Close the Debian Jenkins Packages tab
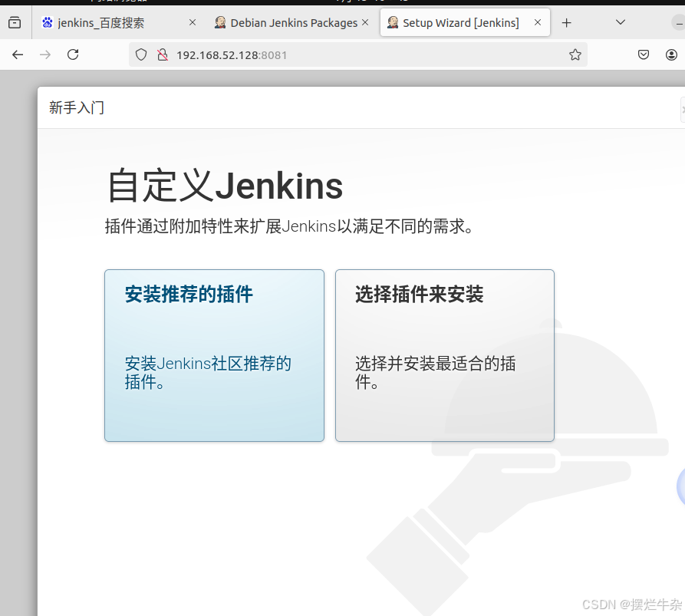Screen dimensions: 685x616 pos(365,22)
